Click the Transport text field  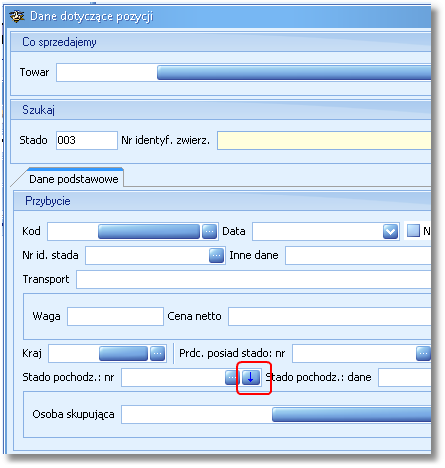(253, 279)
